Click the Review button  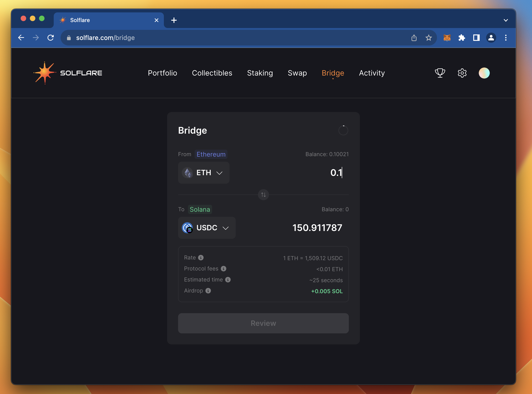263,323
